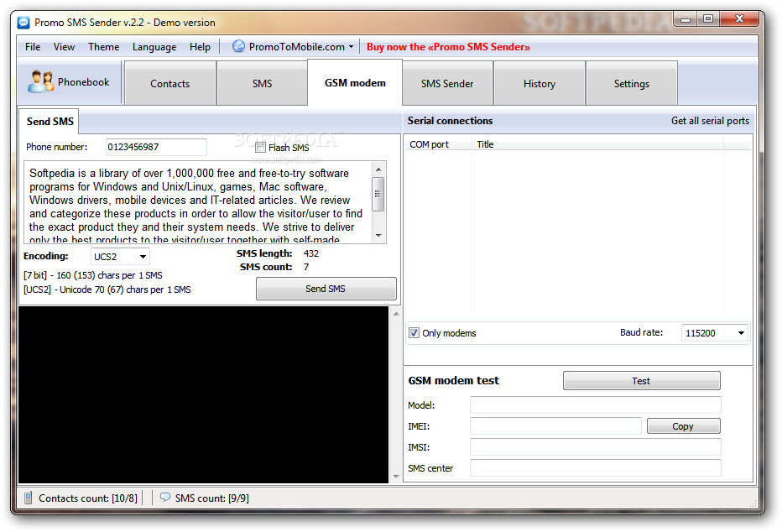Click the Phone number input field
The height and width of the screenshot is (532, 782).
click(x=156, y=147)
